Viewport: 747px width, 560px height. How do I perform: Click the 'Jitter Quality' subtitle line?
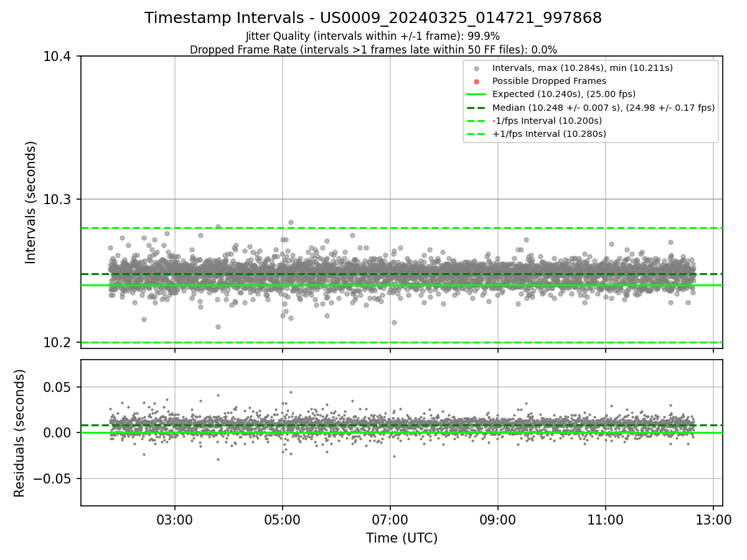coord(373,36)
